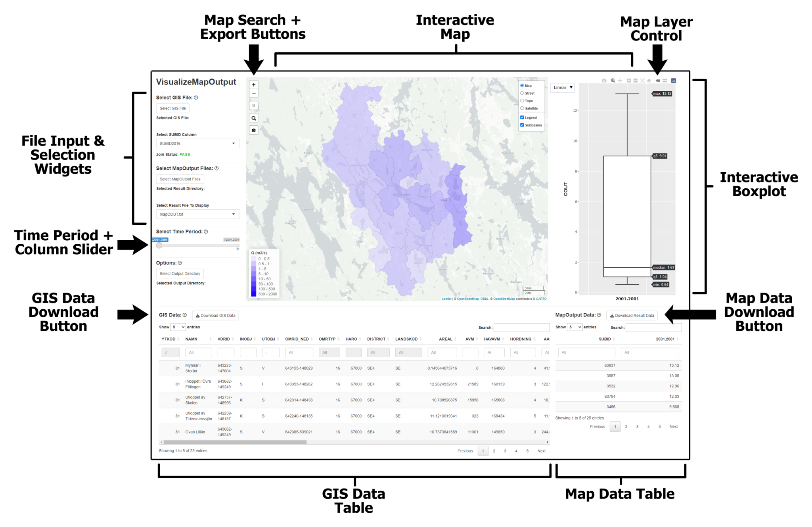Click Select MapOutput Files button

coord(180,179)
